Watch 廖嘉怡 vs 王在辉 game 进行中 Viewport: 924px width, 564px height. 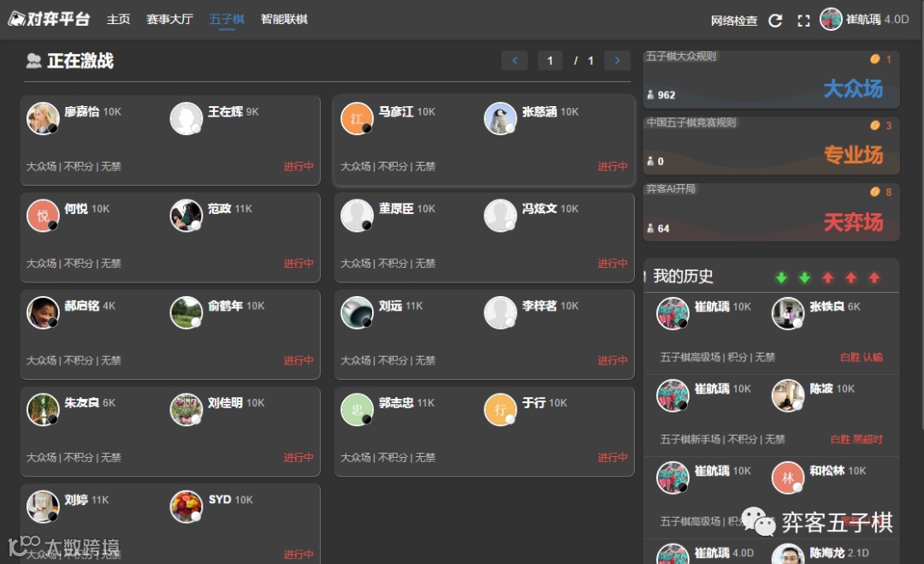299,166
